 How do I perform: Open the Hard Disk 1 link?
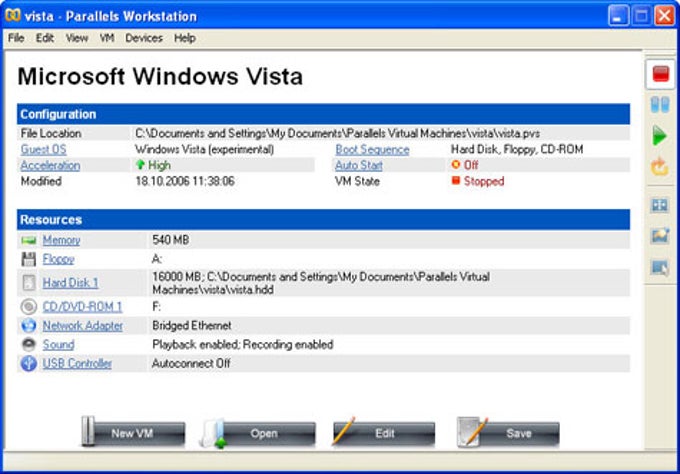pyautogui.click(x=70, y=283)
